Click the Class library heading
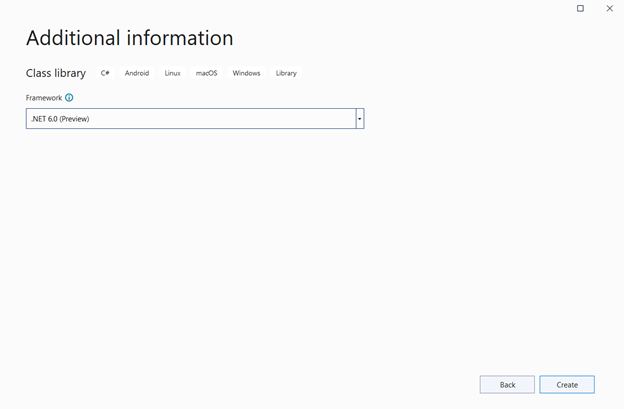This screenshot has width=624, height=409. [x=56, y=73]
